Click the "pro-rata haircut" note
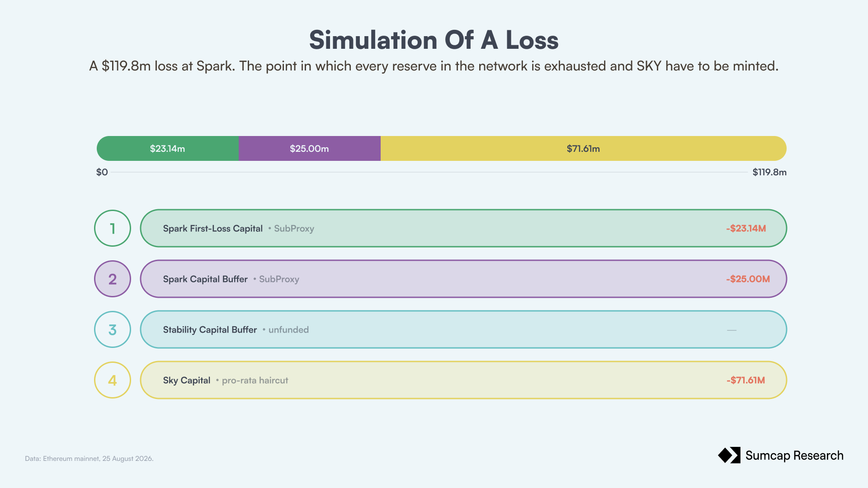Screen dimensions: 868x488 tap(255, 380)
